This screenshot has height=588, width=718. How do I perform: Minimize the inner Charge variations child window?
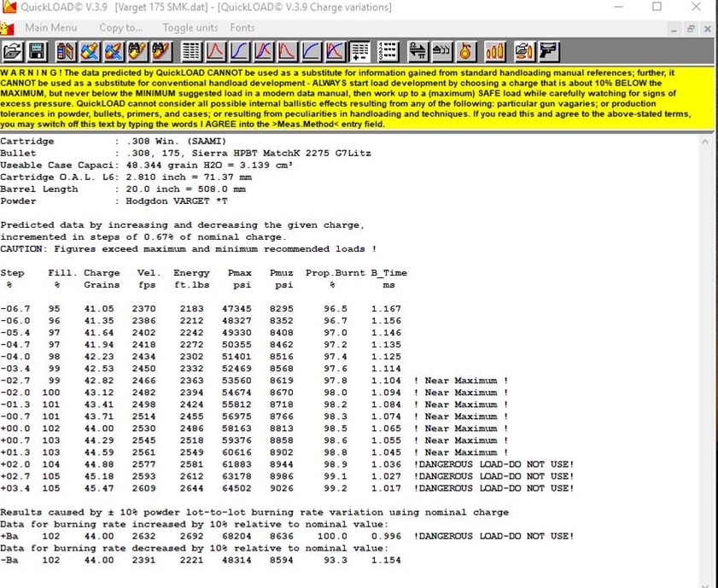click(674, 29)
